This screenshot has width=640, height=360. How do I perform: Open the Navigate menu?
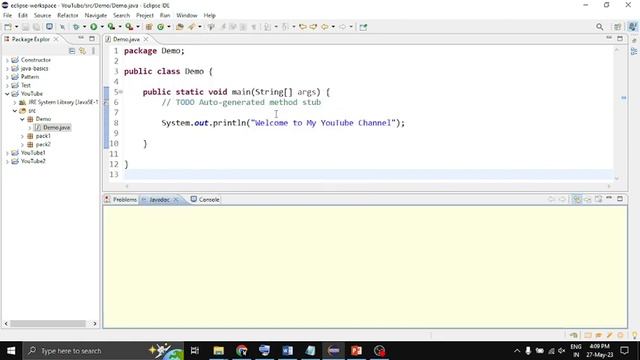96,16
